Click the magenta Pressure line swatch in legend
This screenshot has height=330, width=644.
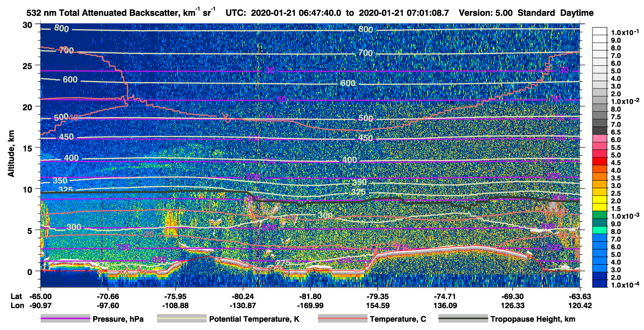click(x=65, y=319)
